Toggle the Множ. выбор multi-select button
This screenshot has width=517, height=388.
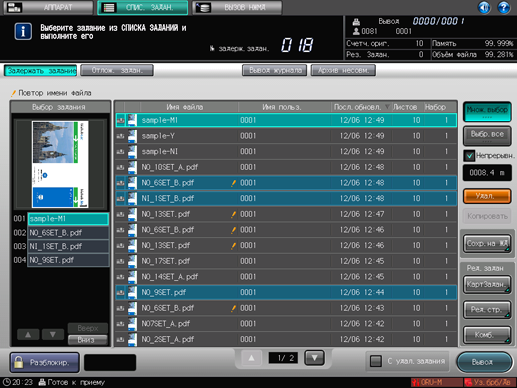487,112
